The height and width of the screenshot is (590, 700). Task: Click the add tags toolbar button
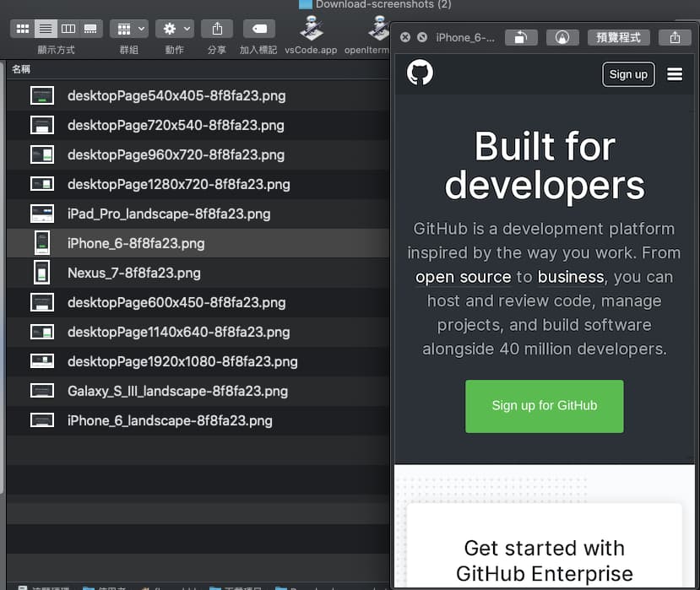(259, 29)
